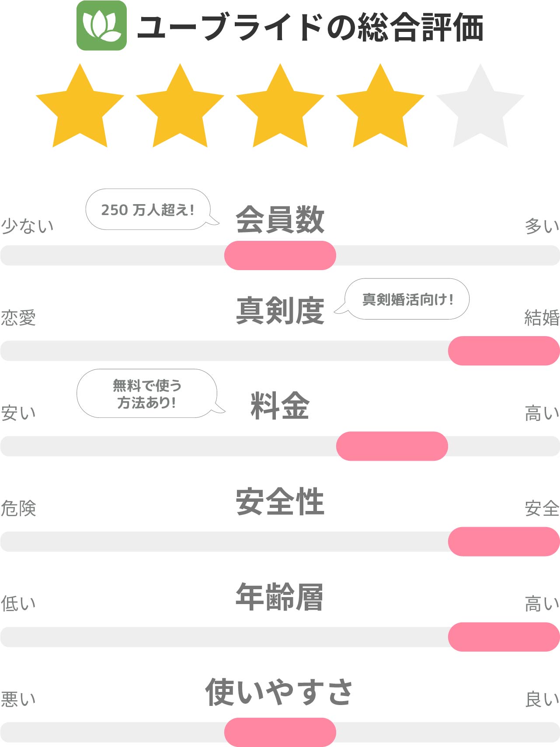The width and height of the screenshot is (560, 747).
Task: Click the pink 年齢層 slider handle
Action: tap(504, 637)
